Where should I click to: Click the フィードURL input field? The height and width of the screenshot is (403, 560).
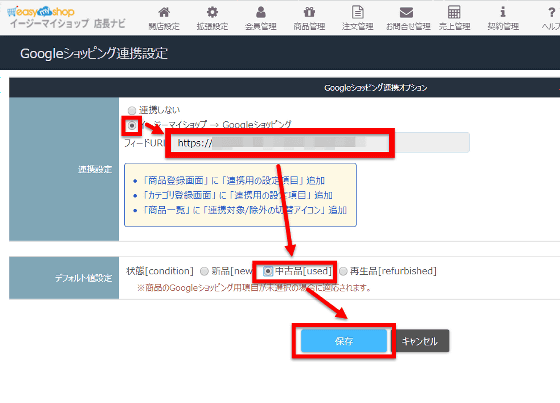(x=320, y=143)
